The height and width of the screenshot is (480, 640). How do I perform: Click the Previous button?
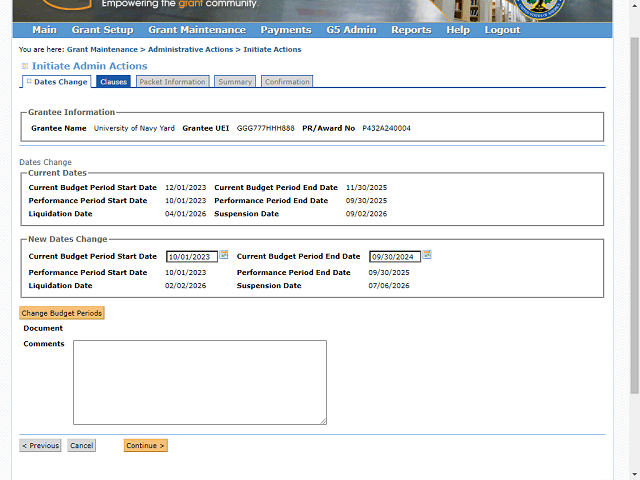[x=40, y=445]
